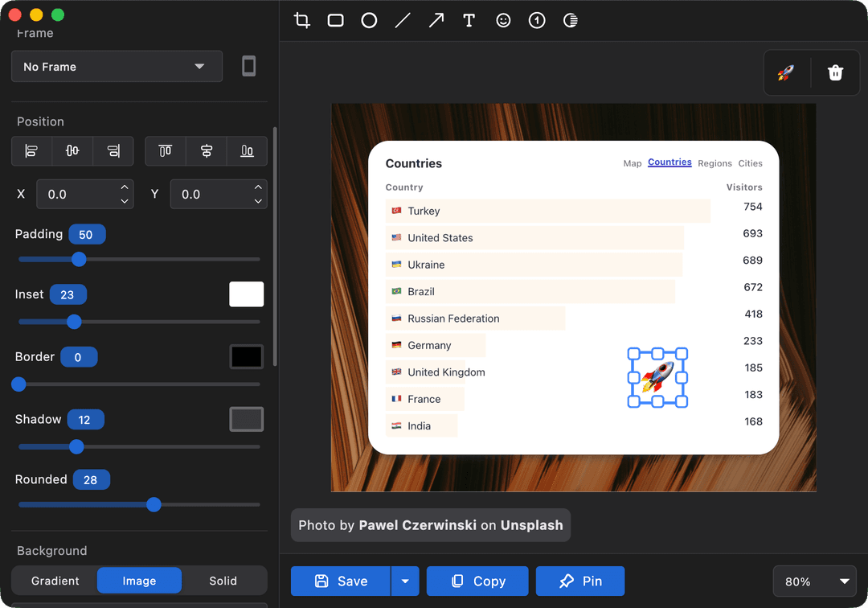Switch to the Map tab

pos(632,162)
